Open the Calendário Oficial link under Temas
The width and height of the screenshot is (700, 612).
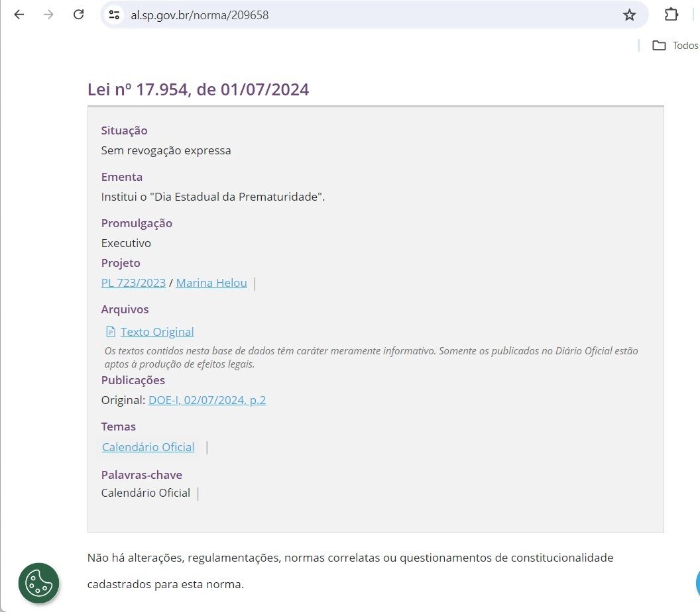pyautogui.click(x=148, y=447)
